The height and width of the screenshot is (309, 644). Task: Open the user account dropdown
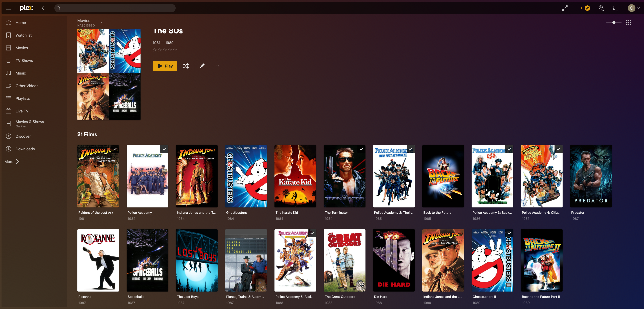click(634, 8)
